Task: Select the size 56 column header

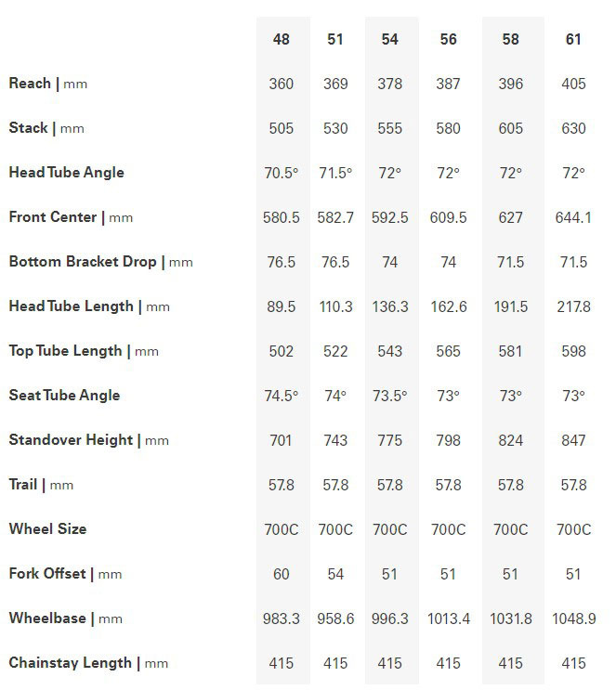Action: (448, 39)
